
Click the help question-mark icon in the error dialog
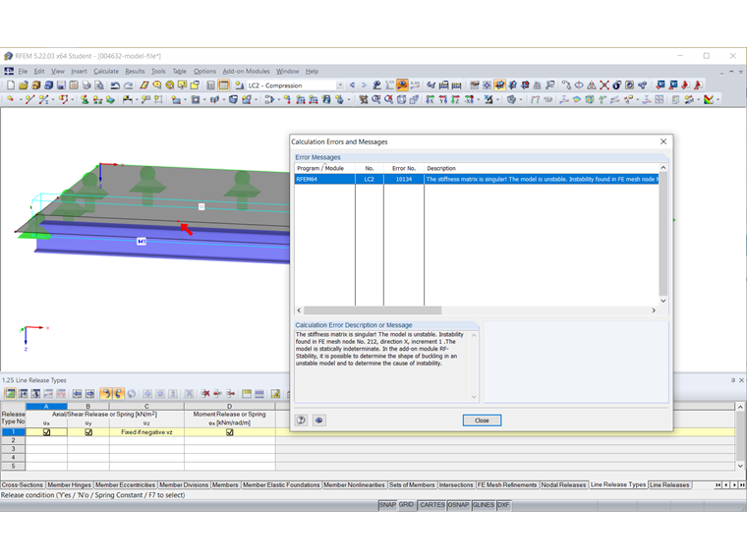(301, 420)
